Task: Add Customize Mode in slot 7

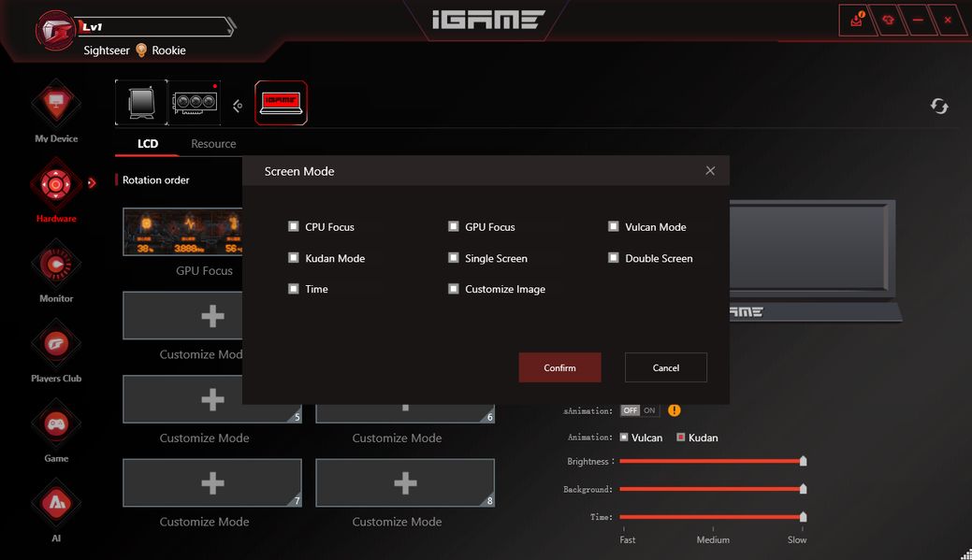Action: point(212,482)
